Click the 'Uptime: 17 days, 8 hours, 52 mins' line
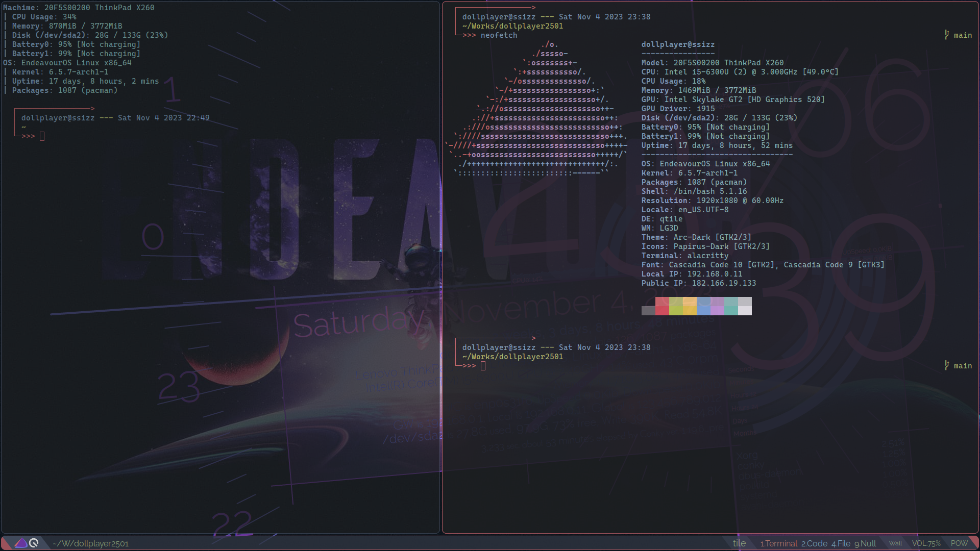Screen dimensions: 980x551 point(717,145)
